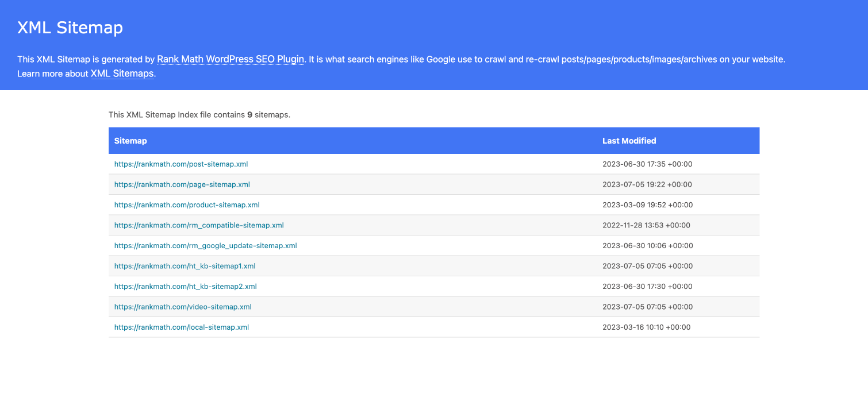
Task: Open the product-sitemap.xml link
Action: 187,204
